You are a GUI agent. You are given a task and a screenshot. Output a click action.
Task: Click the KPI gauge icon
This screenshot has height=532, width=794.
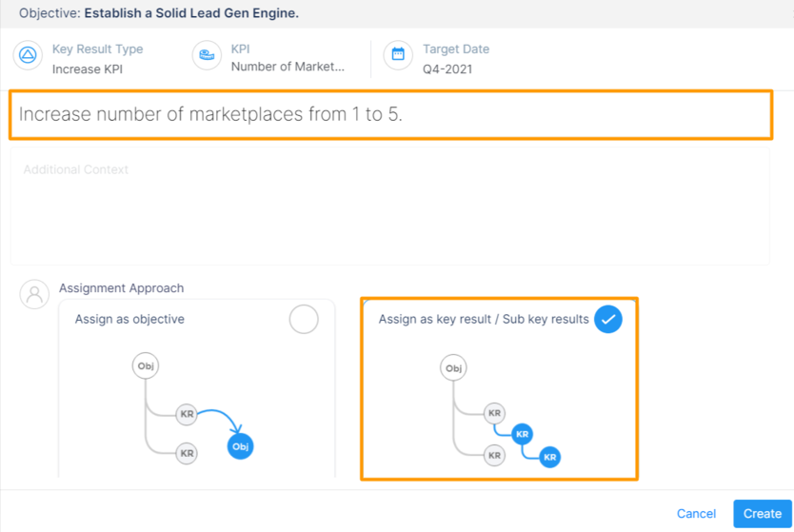tap(207, 55)
